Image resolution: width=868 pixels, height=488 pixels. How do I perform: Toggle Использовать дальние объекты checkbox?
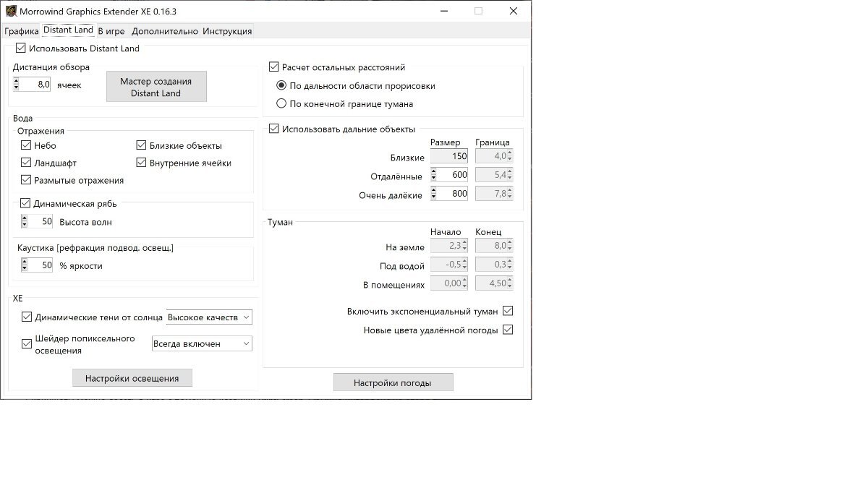click(x=273, y=129)
